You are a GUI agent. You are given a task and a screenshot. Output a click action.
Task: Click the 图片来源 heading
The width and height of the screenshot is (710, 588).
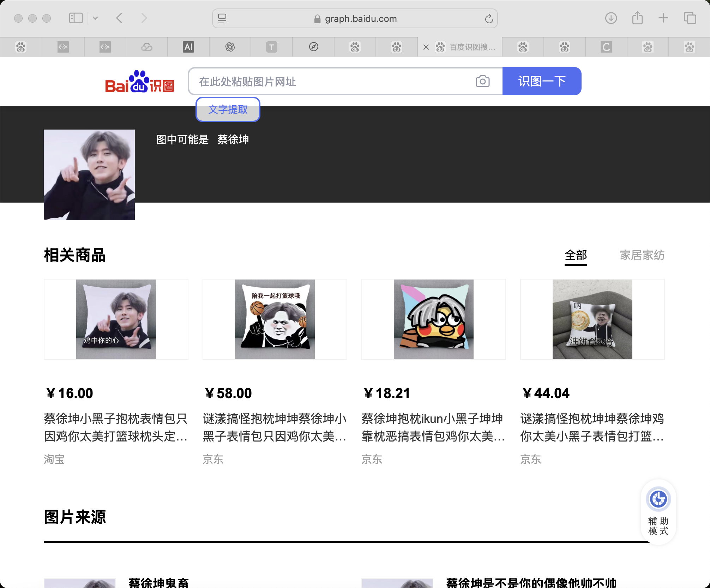coord(75,517)
